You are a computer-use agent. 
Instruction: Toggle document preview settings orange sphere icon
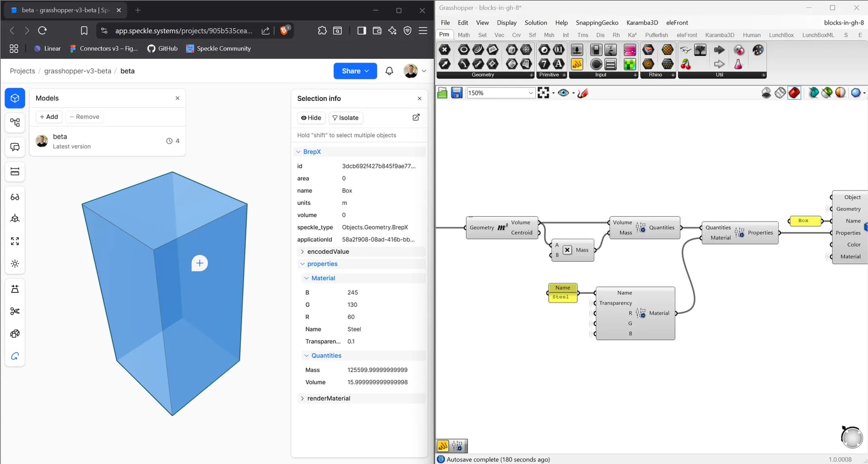[840, 93]
